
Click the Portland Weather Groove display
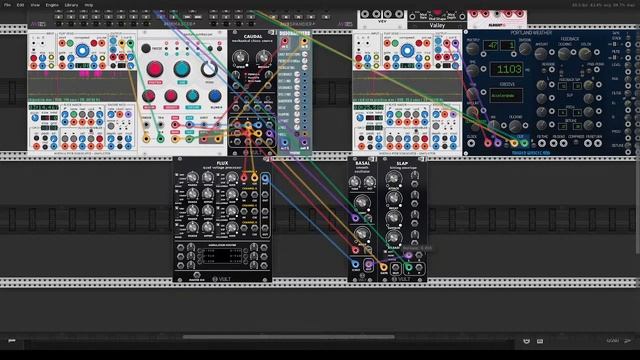[x=506, y=96]
